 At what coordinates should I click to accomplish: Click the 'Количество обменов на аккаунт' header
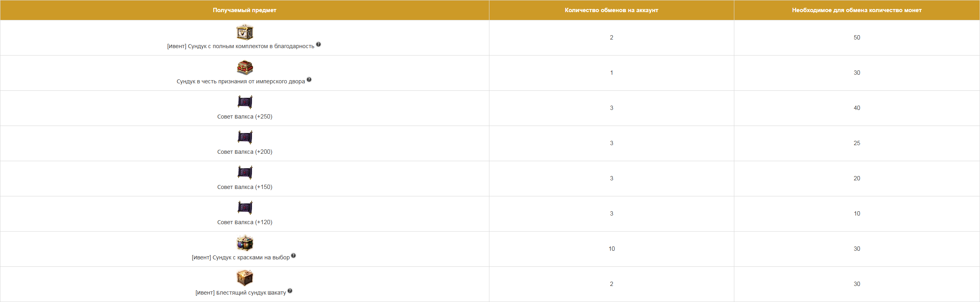coord(611,10)
